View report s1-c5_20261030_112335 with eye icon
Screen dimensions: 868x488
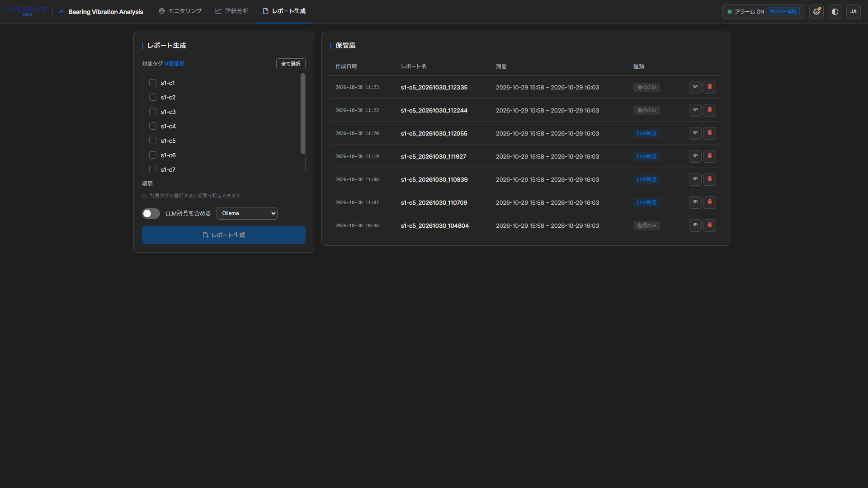coord(695,87)
